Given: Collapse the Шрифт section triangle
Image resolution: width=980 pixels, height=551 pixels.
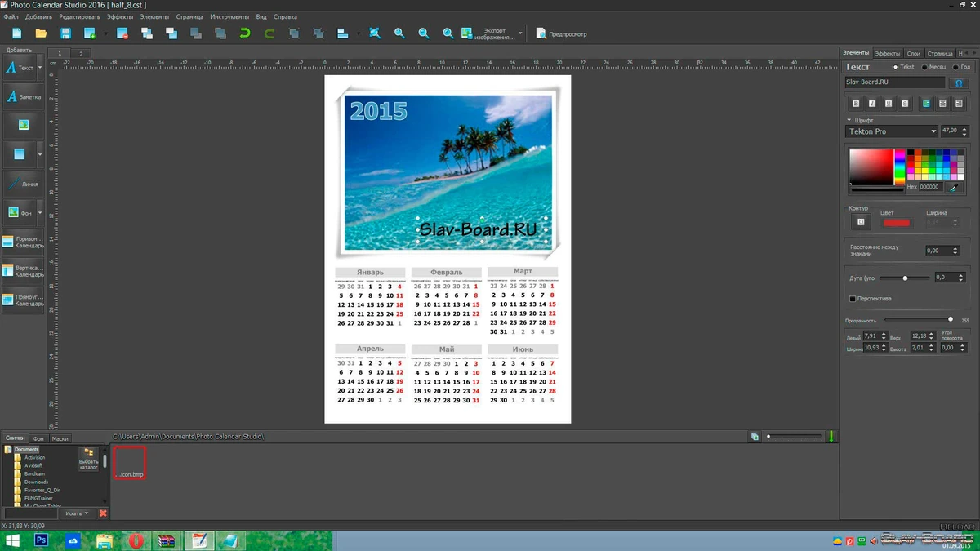Looking at the screenshot, I should coord(849,120).
